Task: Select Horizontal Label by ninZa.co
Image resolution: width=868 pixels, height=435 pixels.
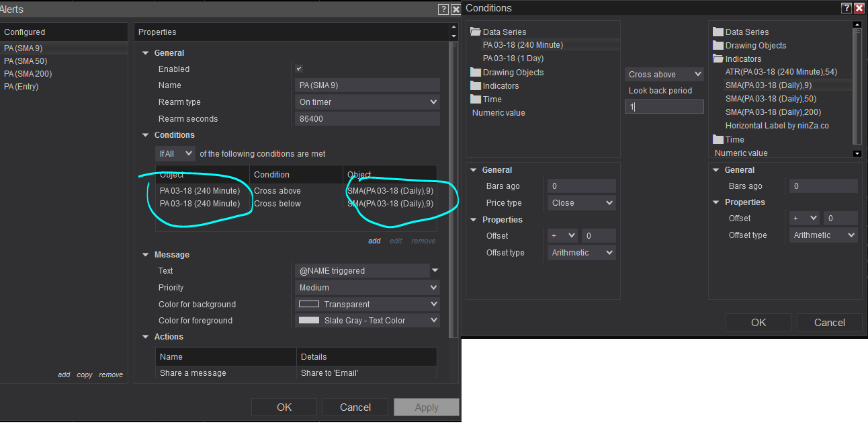Action: pyautogui.click(x=777, y=126)
